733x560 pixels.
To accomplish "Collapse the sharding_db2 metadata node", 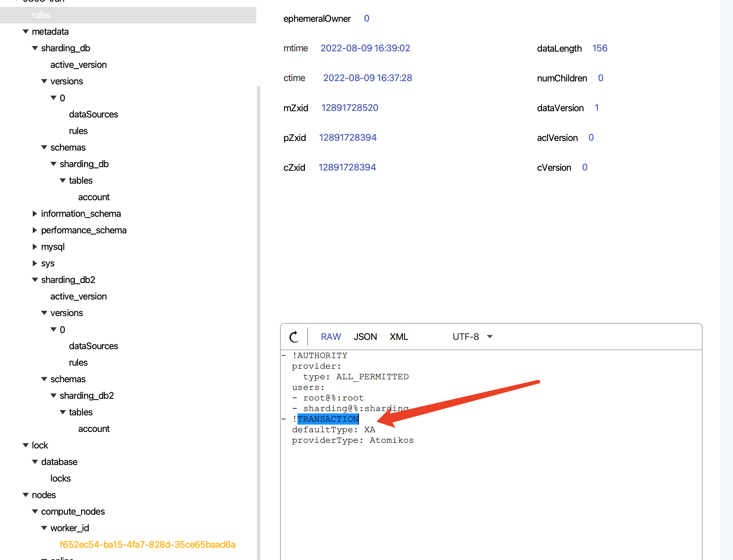I will (x=35, y=280).
